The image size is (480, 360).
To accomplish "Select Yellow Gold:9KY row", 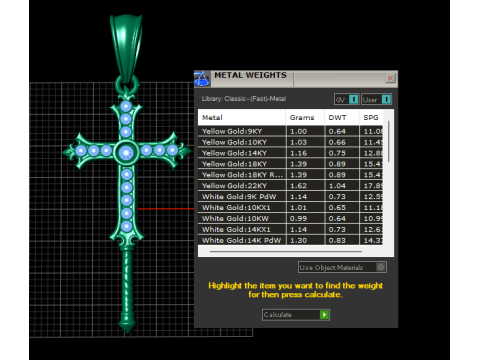I will (290, 131).
